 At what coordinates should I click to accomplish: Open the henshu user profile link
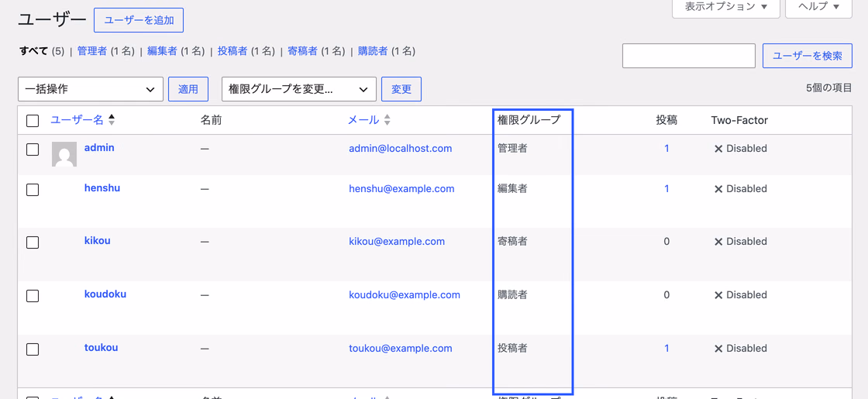[102, 188]
